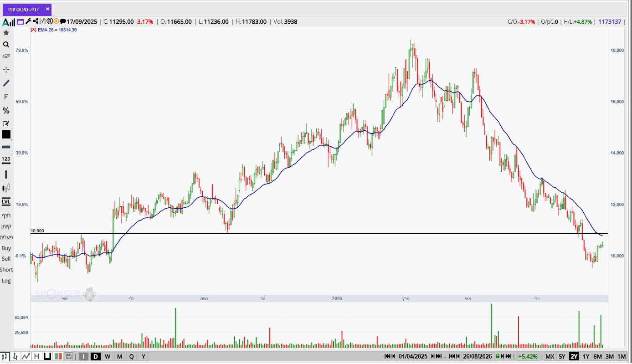Choose line thickness with the thick line icon

coord(6,147)
